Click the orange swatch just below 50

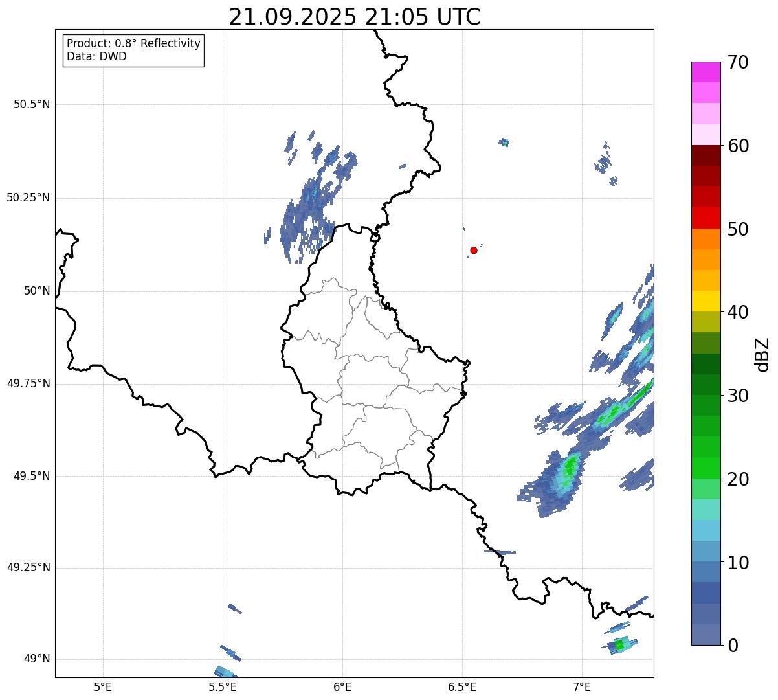click(706, 239)
